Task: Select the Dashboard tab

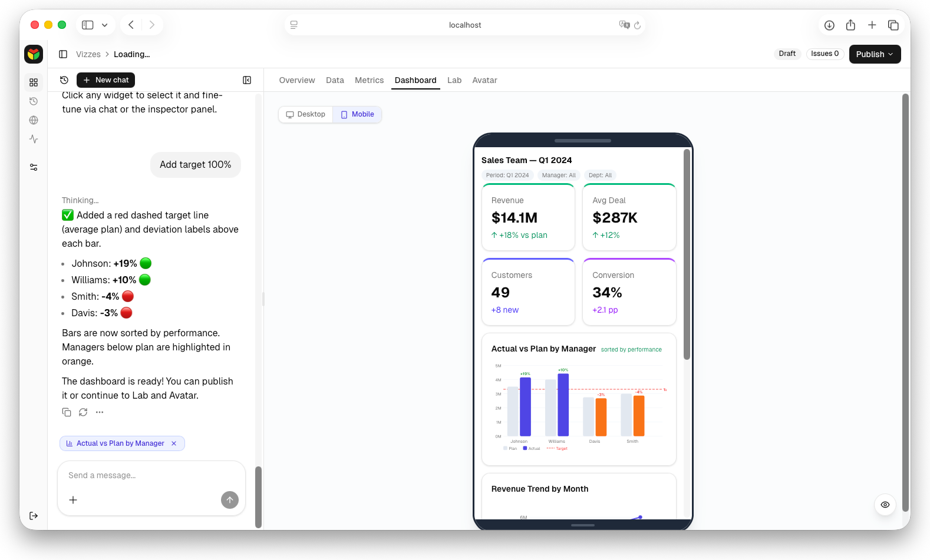Action: tap(415, 80)
